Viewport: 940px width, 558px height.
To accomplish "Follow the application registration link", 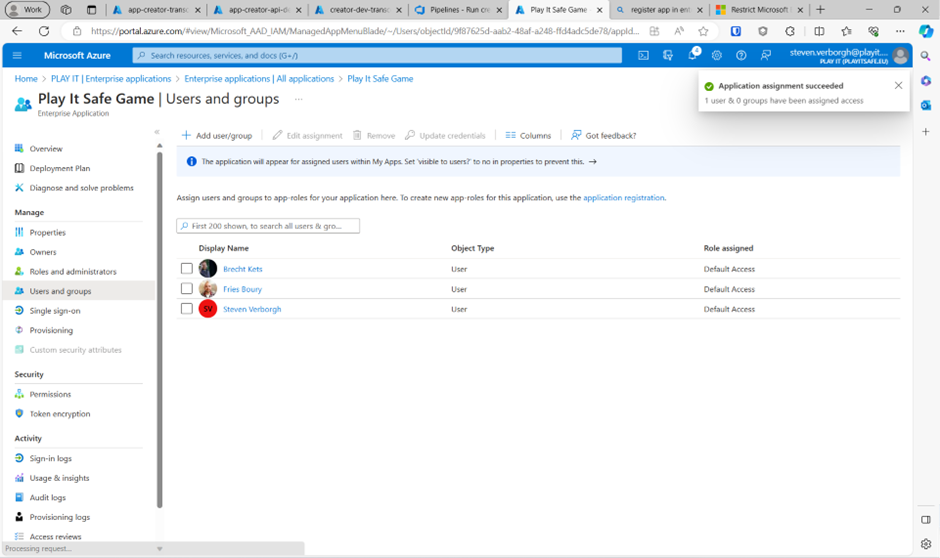I will tap(623, 198).
